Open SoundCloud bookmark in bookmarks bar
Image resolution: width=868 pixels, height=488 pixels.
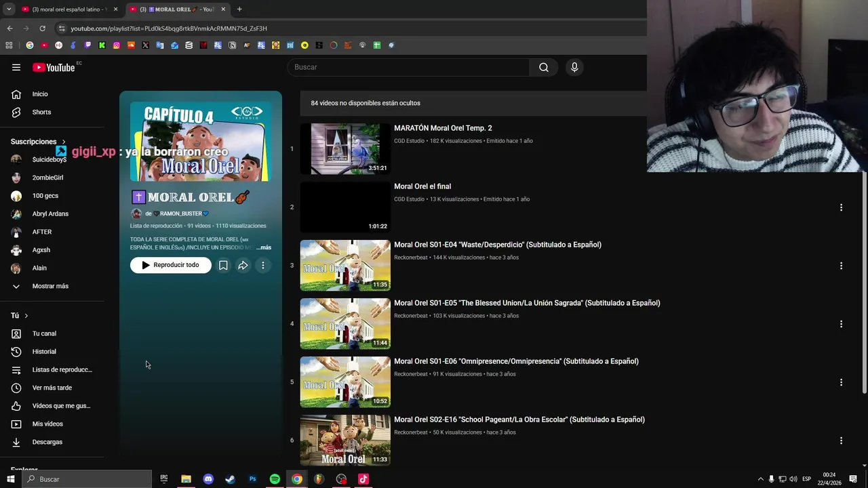tap(131, 45)
